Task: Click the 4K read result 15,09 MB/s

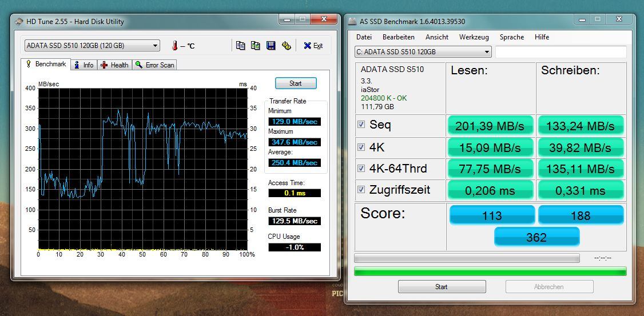Action: 490,147
